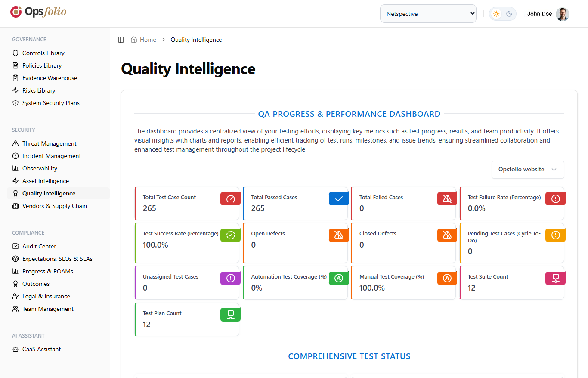
Task: Click Quality Intelligence breadcrumb text
Action: coord(196,40)
